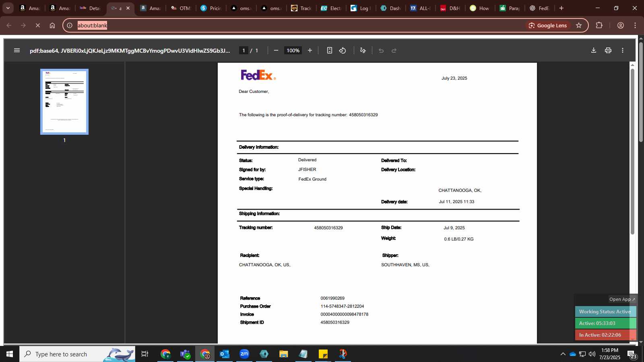This screenshot has height=362, width=644.
Task: Open volume control in system tray
Action: pos(592,354)
